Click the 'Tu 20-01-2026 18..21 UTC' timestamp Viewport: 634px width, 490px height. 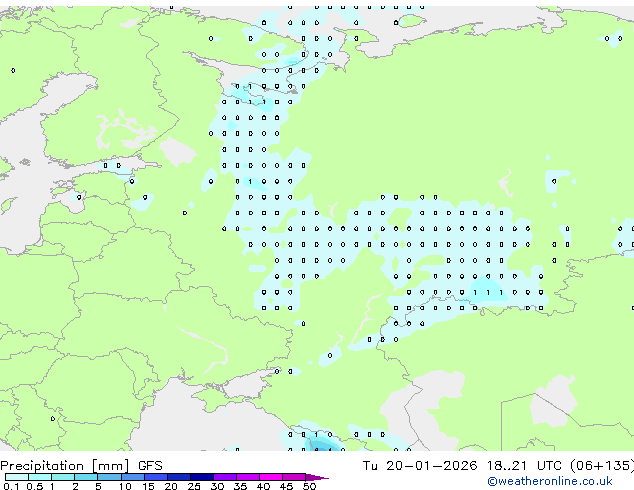[462, 466]
